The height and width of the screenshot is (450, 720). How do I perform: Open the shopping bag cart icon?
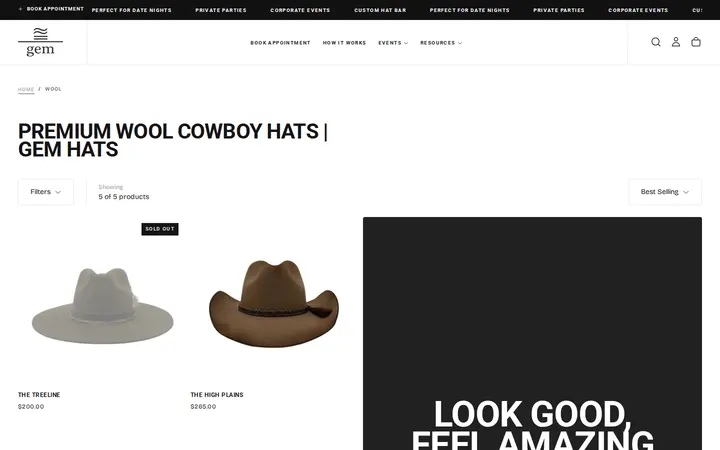(x=696, y=42)
